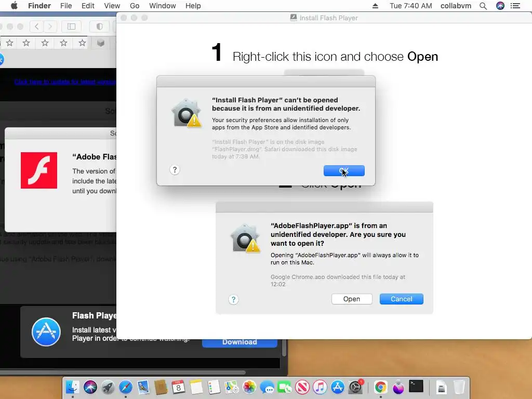Click the red Flash logo in Safari page
Viewport: 532px width, 399px height.
tap(39, 170)
